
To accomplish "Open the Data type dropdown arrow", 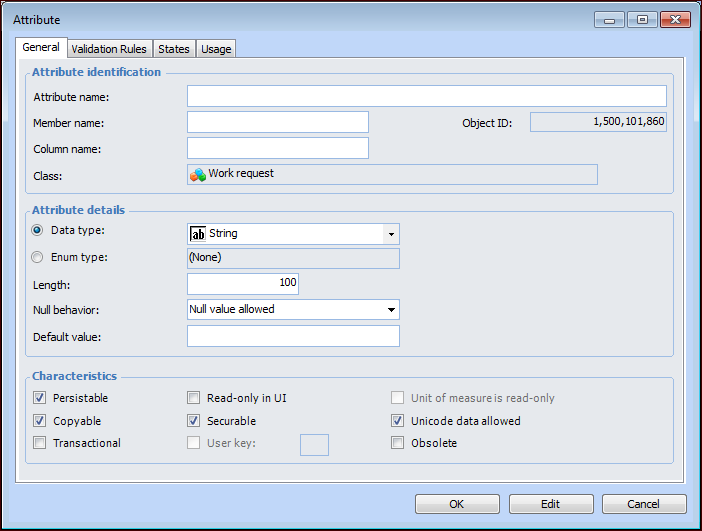I will click(x=391, y=234).
